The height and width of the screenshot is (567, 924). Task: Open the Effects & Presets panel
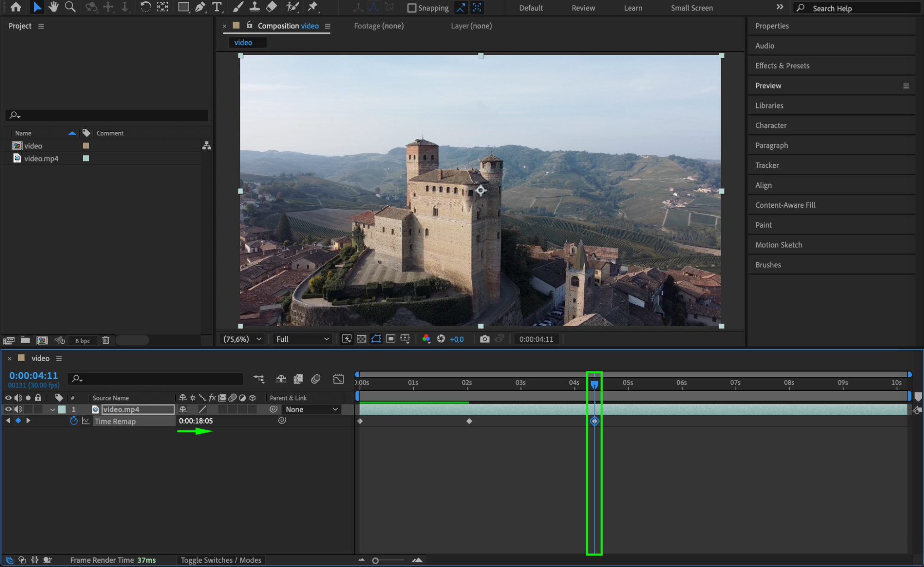tap(782, 66)
